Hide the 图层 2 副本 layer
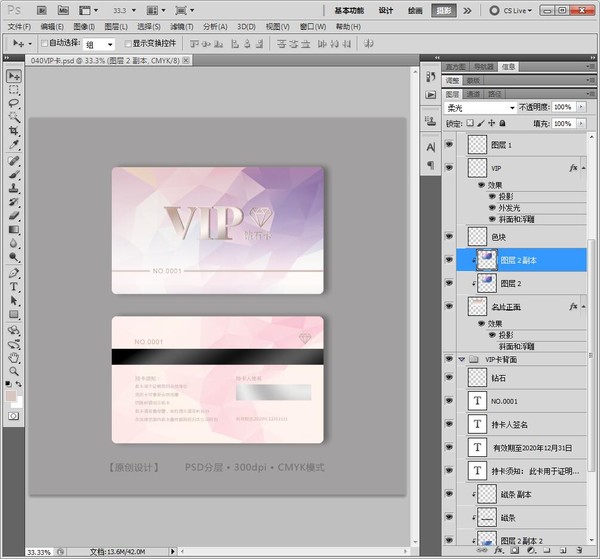 coord(449,260)
